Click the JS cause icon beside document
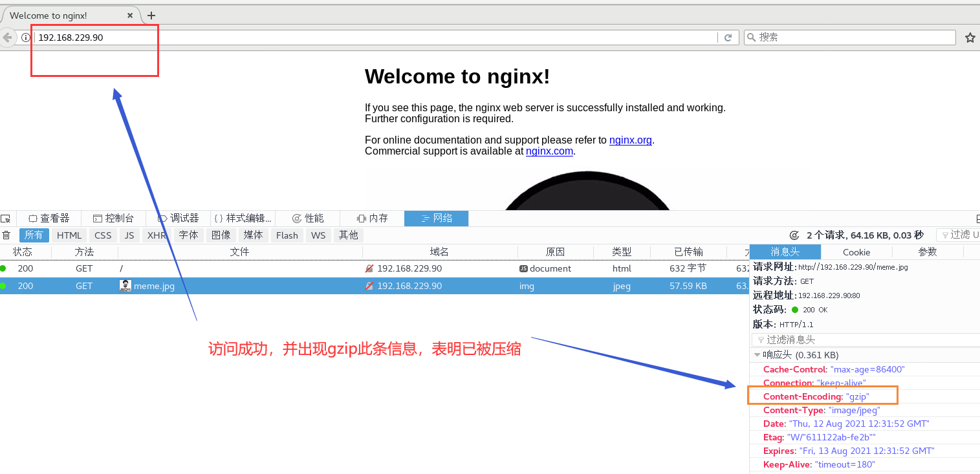Image resolution: width=980 pixels, height=474 pixels. 523,268
